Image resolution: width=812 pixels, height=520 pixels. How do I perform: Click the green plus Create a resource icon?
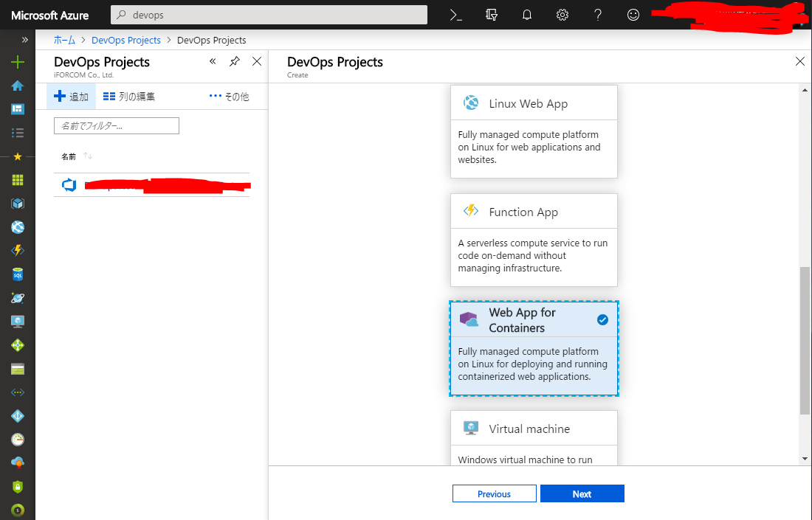tap(18, 62)
